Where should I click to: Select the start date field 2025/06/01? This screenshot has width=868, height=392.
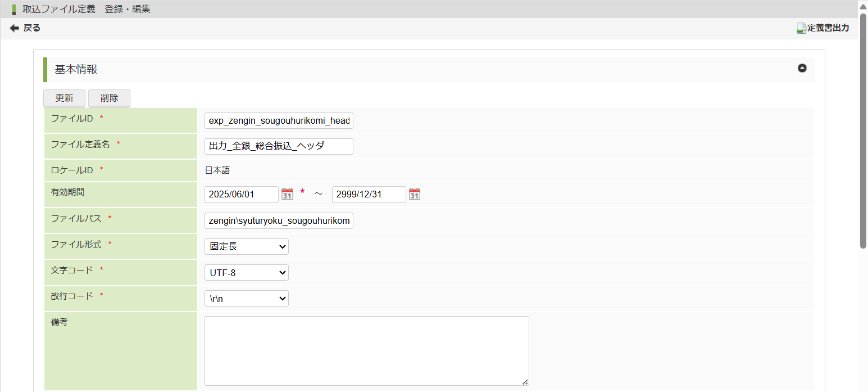[242, 195]
